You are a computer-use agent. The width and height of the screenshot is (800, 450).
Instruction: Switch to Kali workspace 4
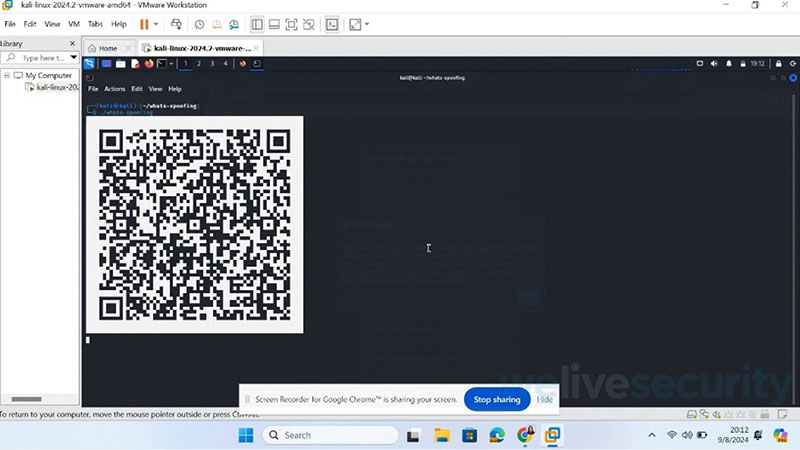[x=225, y=64]
